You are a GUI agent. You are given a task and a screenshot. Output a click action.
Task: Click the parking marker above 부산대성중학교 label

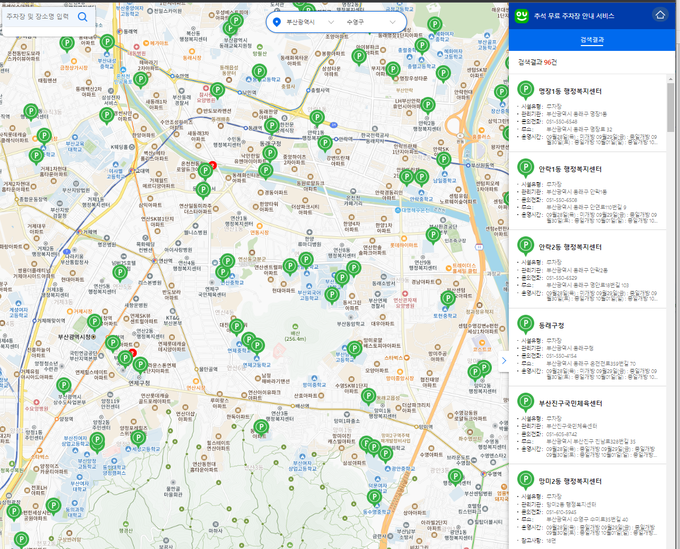pos(107,43)
